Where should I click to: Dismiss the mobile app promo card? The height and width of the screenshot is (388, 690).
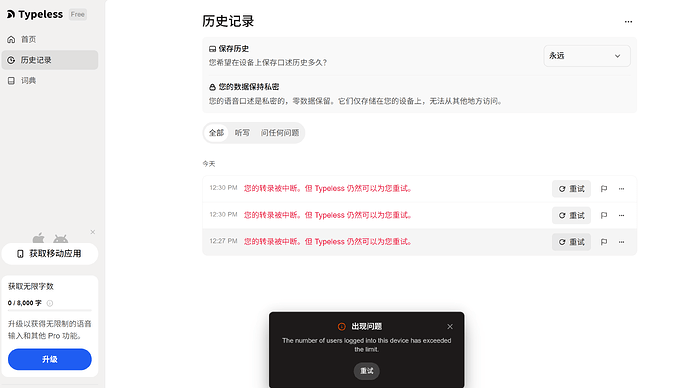92,232
